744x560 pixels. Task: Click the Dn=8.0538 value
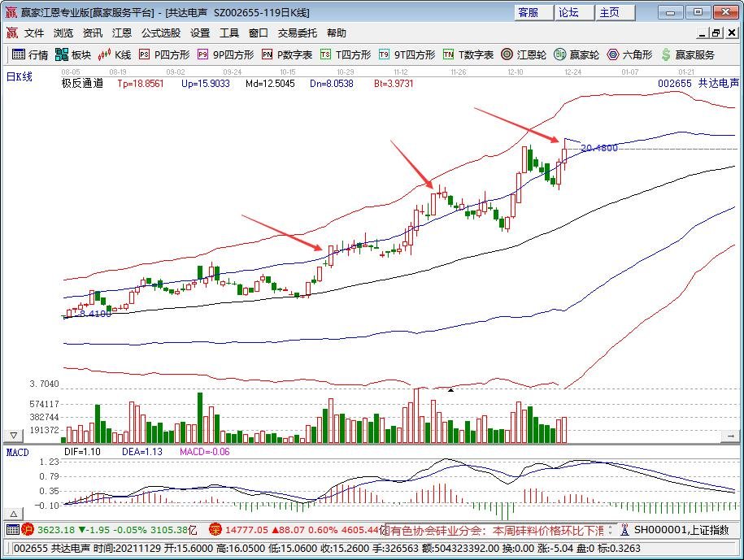332,84
